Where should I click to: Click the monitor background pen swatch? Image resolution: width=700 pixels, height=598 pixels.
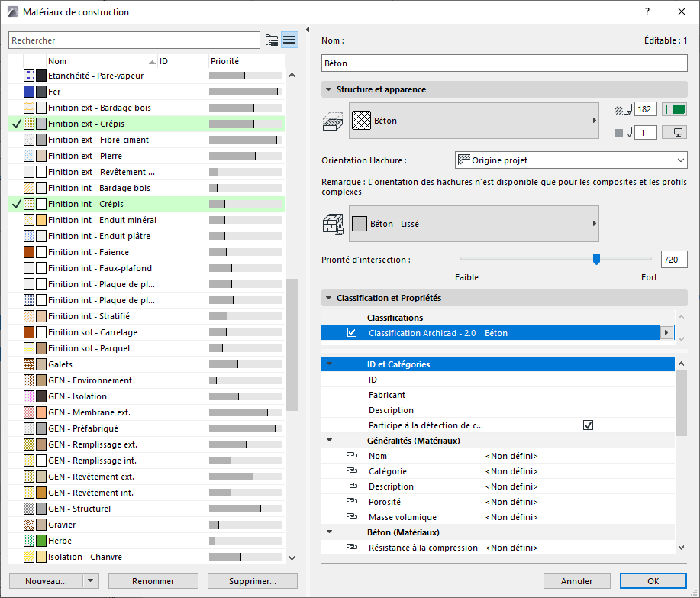click(x=674, y=132)
